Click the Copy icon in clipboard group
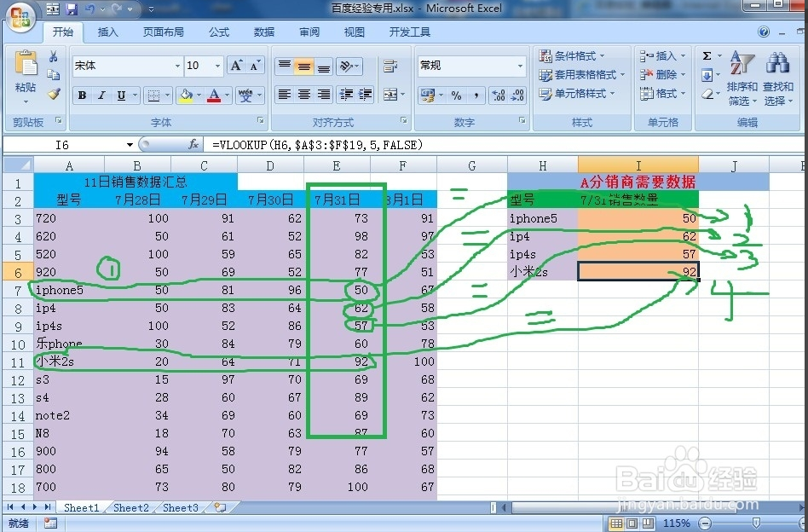808x532 pixels. point(53,75)
